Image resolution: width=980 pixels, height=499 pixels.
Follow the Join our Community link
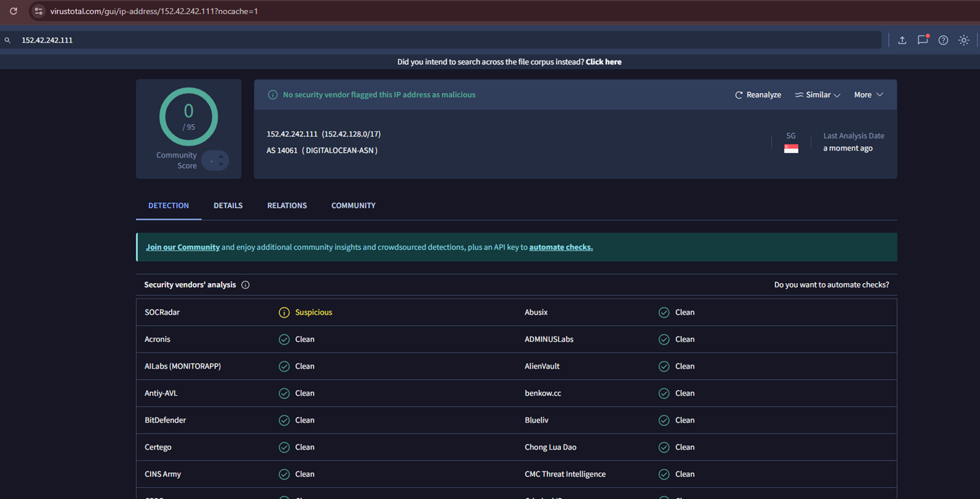tap(183, 247)
